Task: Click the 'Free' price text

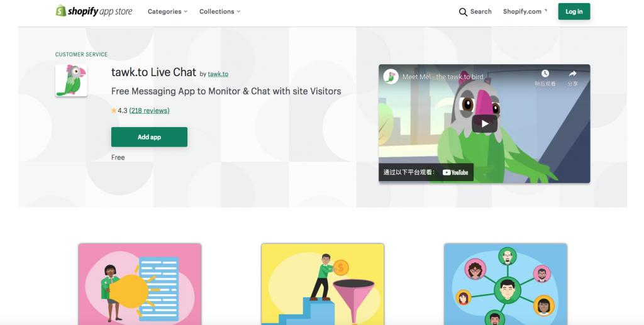Action: [118, 158]
